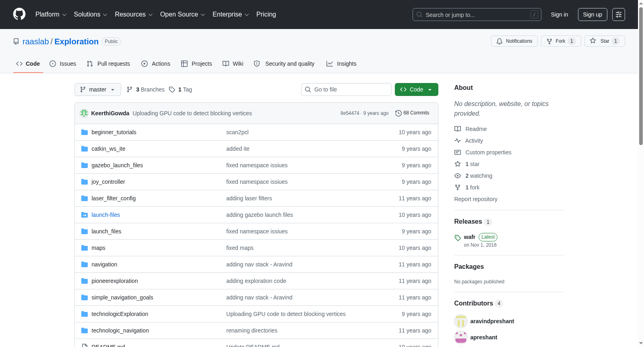The image size is (644, 347).
Task: Click the eye icon beside 2 watching
Action: 458,176
